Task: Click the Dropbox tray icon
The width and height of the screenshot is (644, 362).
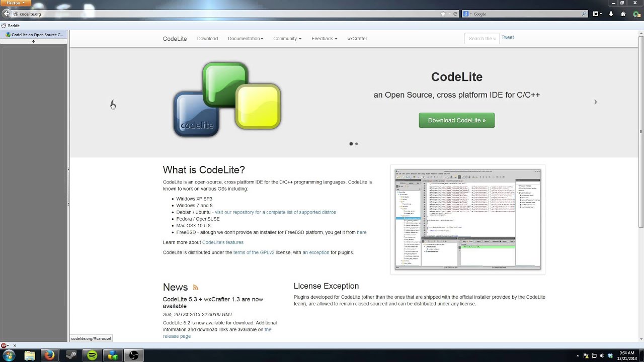Action: pyautogui.click(x=610, y=356)
